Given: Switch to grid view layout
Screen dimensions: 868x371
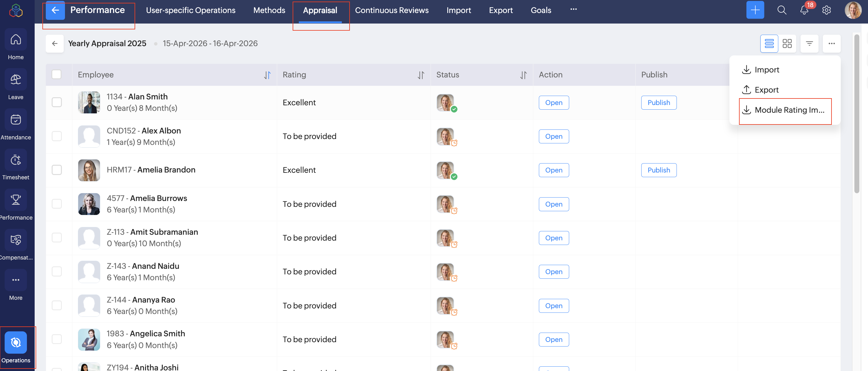Looking at the screenshot, I should pyautogui.click(x=787, y=43).
